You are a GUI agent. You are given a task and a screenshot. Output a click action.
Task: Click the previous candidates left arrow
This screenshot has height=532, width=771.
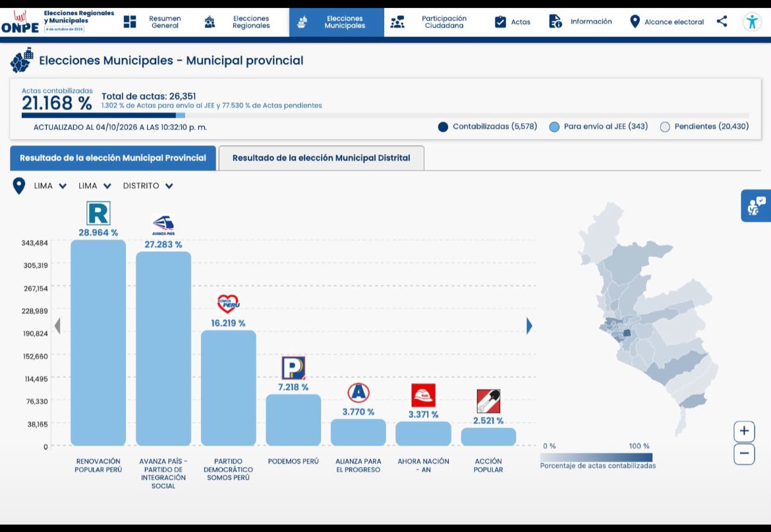point(57,326)
